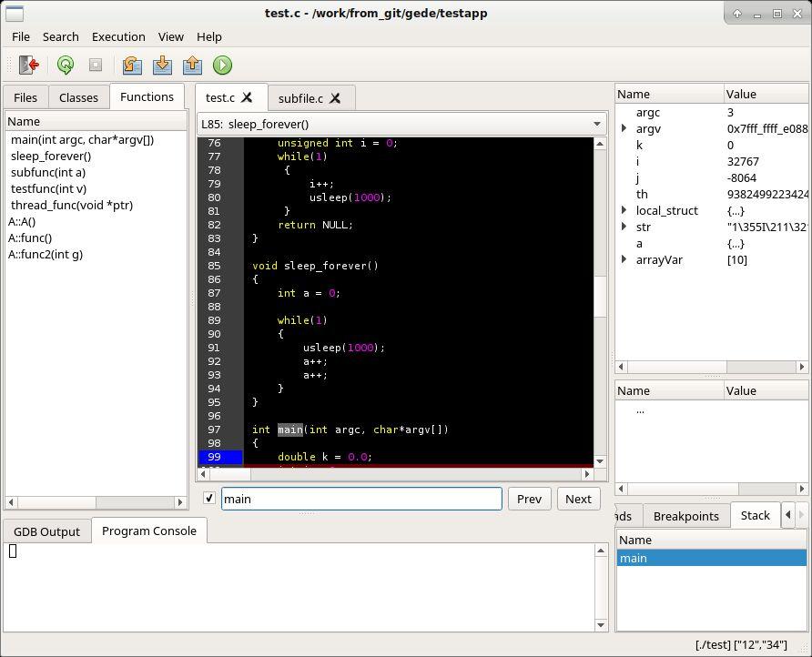Click the Prev search button
The height and width of the screenshot is (657, 812).
(x=529, y=499)
